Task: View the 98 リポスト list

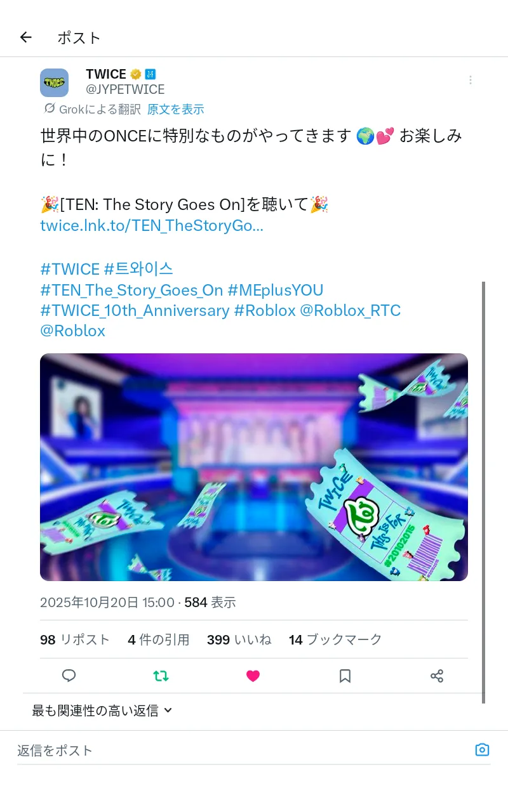Action: point(75,639)
